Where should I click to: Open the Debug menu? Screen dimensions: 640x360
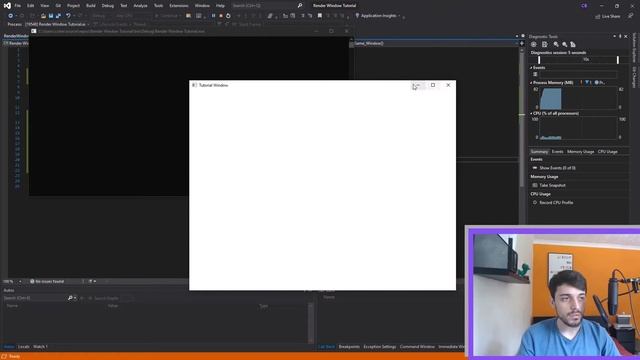point(108,6)
